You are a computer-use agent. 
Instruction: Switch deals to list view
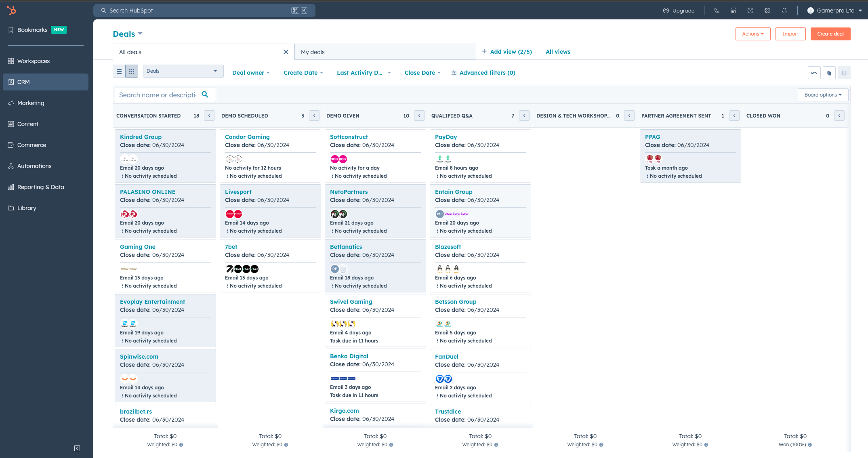pos(119,71)
